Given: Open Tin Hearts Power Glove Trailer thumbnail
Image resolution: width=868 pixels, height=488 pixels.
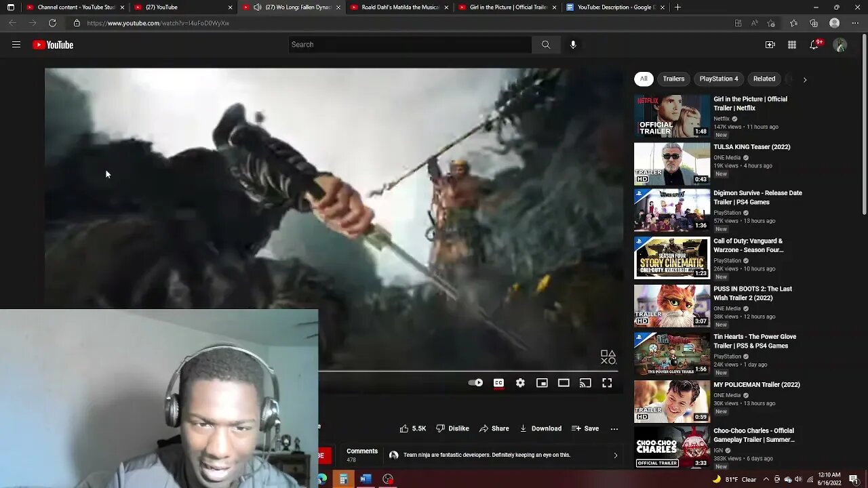Looking at the screenshot, I should pyautogui.click(x=672, y=354).
